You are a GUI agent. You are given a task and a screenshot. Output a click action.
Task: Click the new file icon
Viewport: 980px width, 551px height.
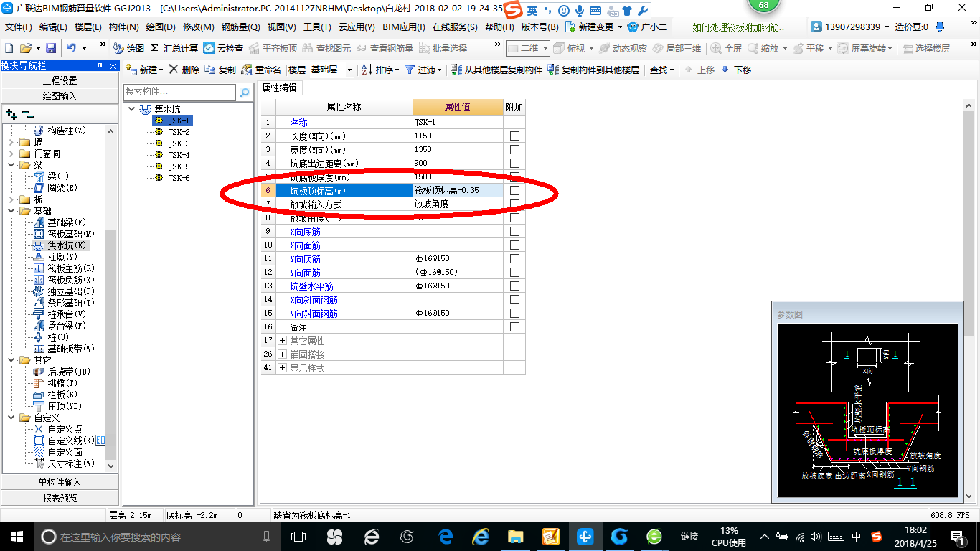9,48
